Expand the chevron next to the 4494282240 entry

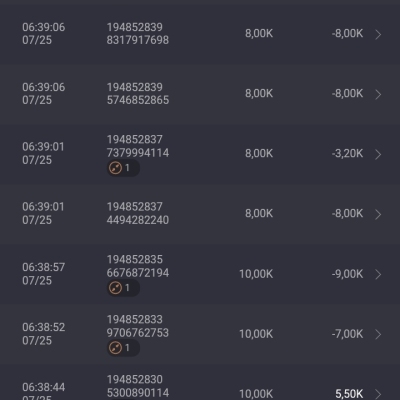[x=378, y=214]
